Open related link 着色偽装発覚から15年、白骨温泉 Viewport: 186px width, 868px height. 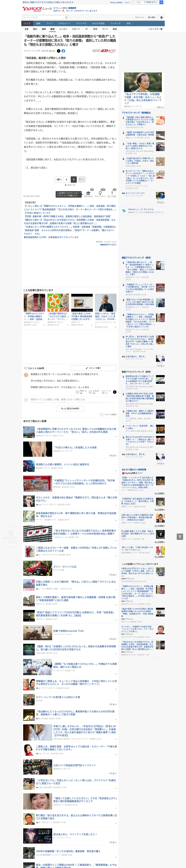[51, 237]
